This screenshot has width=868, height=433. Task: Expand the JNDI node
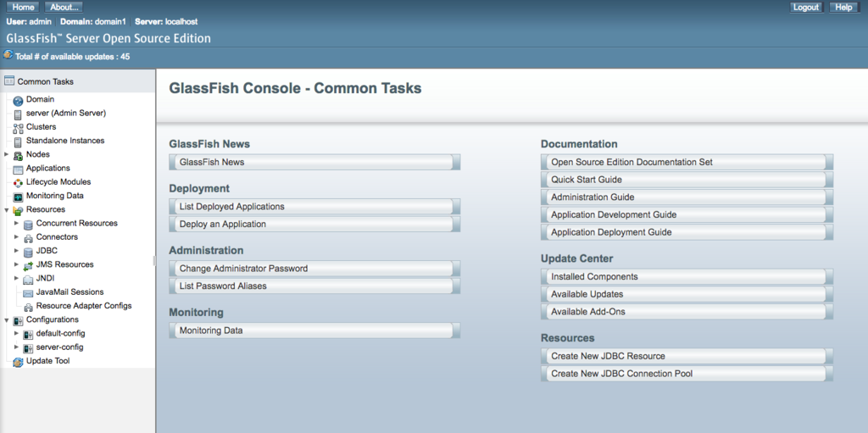17,278
